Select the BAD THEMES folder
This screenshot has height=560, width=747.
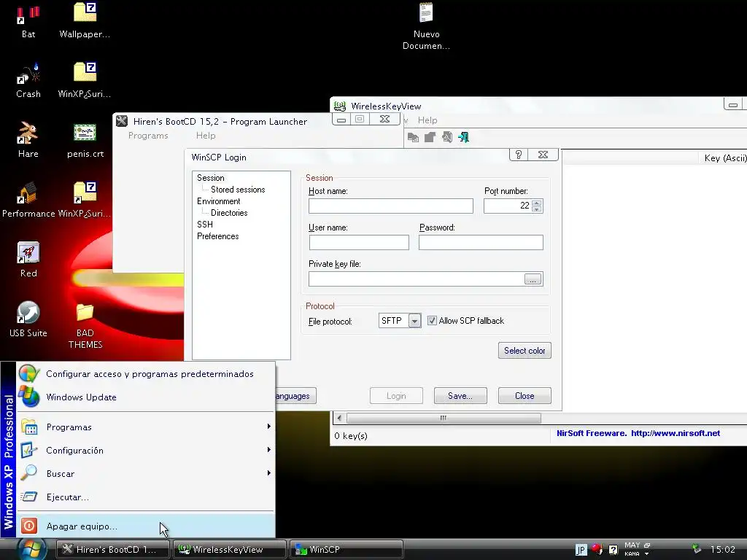[85, 324]
